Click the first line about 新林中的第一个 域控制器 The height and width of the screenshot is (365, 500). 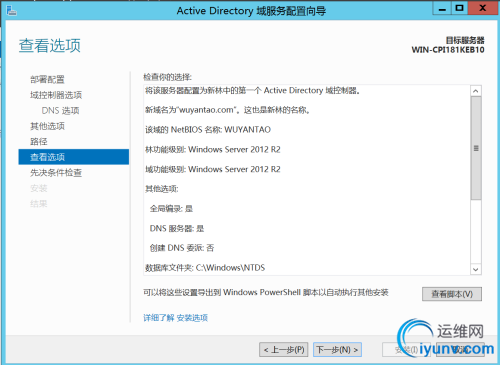pyautogui.click(x=253, y=90)
